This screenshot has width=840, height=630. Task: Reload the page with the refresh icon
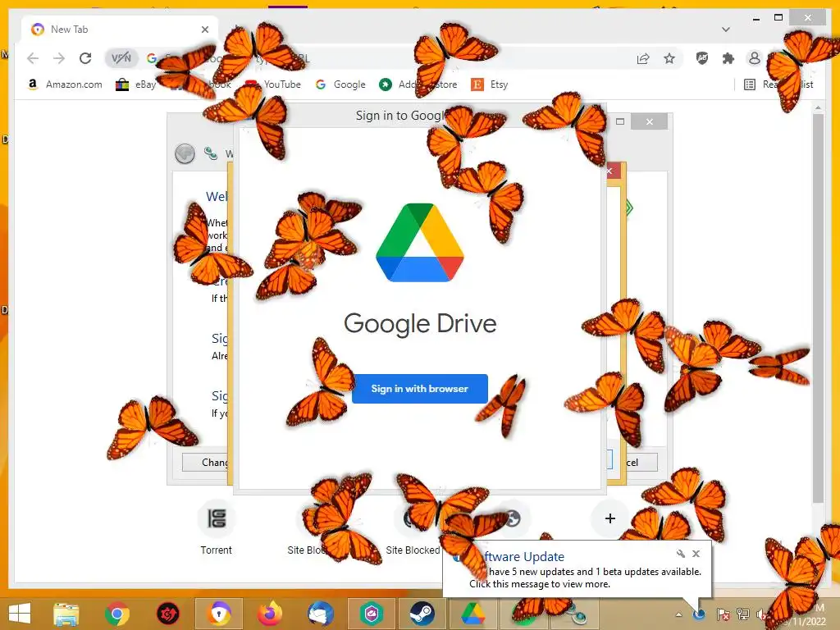point(85,58)
